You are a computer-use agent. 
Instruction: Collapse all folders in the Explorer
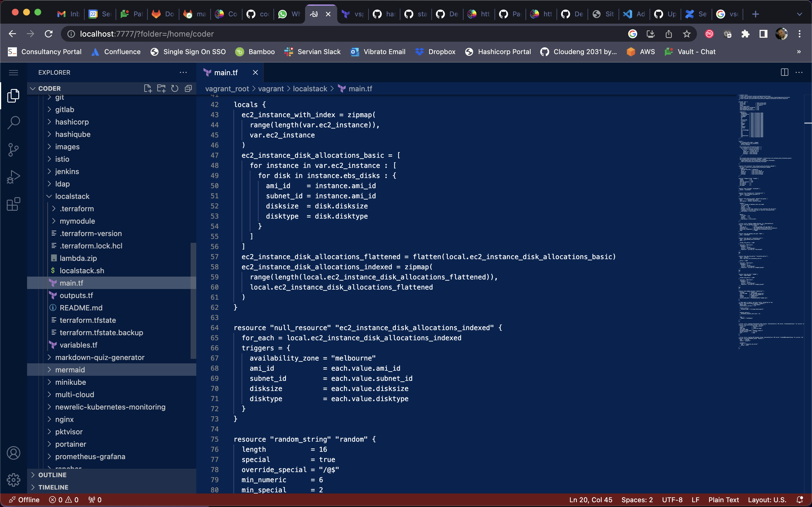click(188, 88)
